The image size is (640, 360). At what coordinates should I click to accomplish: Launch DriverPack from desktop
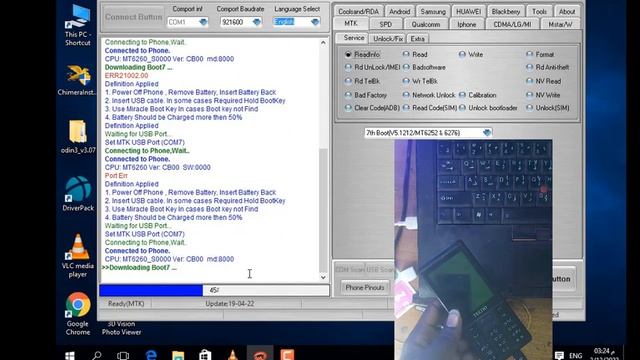(78, 194)
